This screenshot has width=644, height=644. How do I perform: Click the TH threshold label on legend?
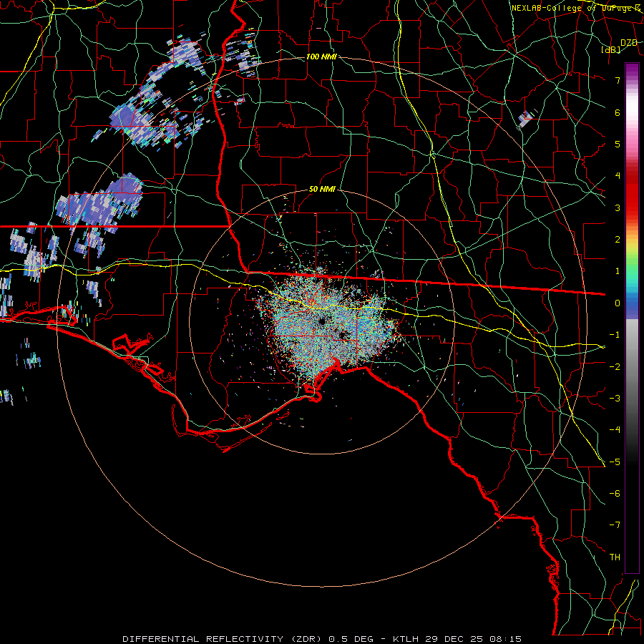coord(615,557)
